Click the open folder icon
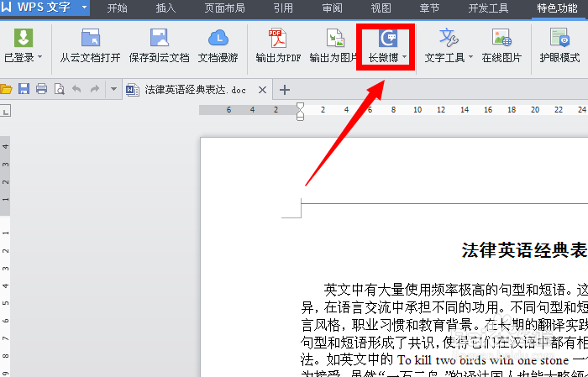 click(x=6, y=89)
